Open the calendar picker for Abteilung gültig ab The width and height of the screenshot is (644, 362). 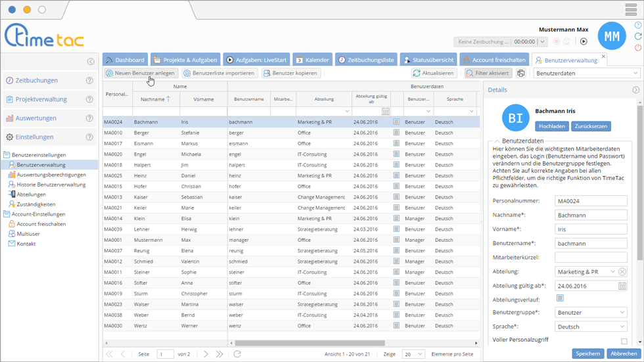[622, 286]
